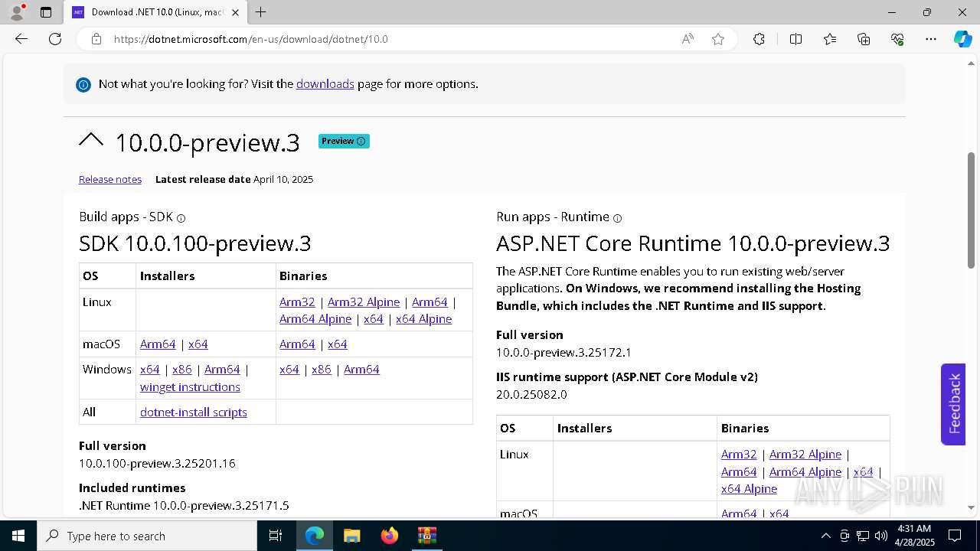The height and width of the screenshot is (551, 980).
Task: Open a new browser tab
Action: pos(260,12)
